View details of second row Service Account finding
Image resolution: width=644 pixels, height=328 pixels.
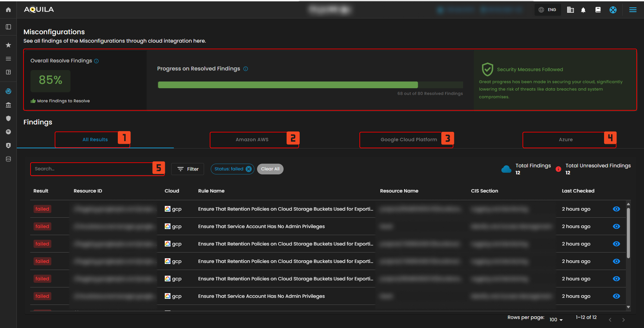click(x=616, y=226)
